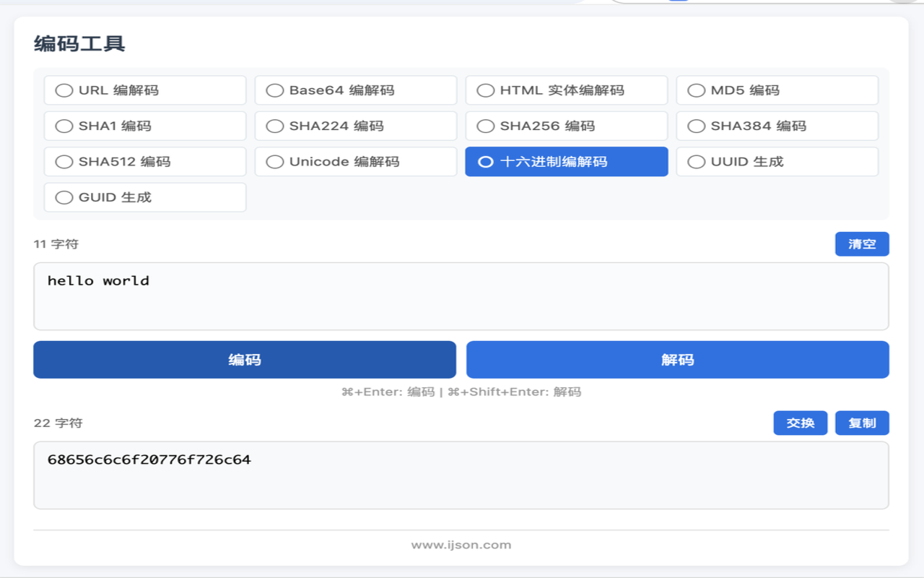
Task: Select the URL 编解码 radio option
Action: tap(145, 90)
